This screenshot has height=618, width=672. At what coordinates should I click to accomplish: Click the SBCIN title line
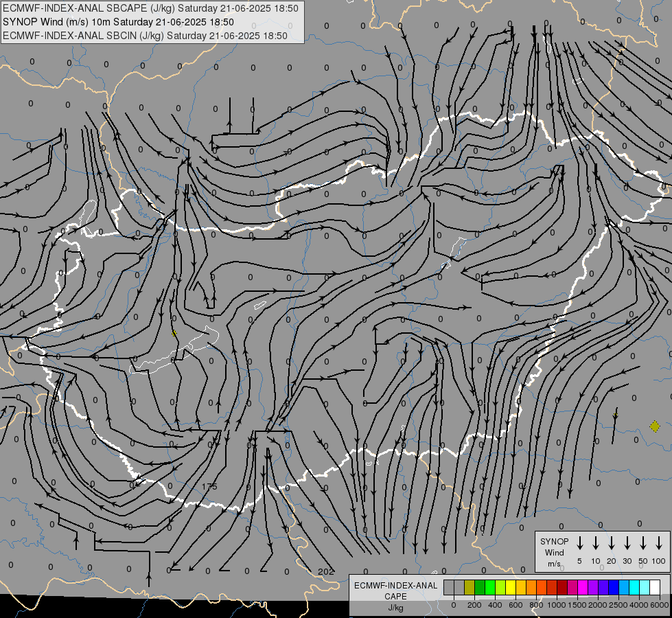[145, 36]
